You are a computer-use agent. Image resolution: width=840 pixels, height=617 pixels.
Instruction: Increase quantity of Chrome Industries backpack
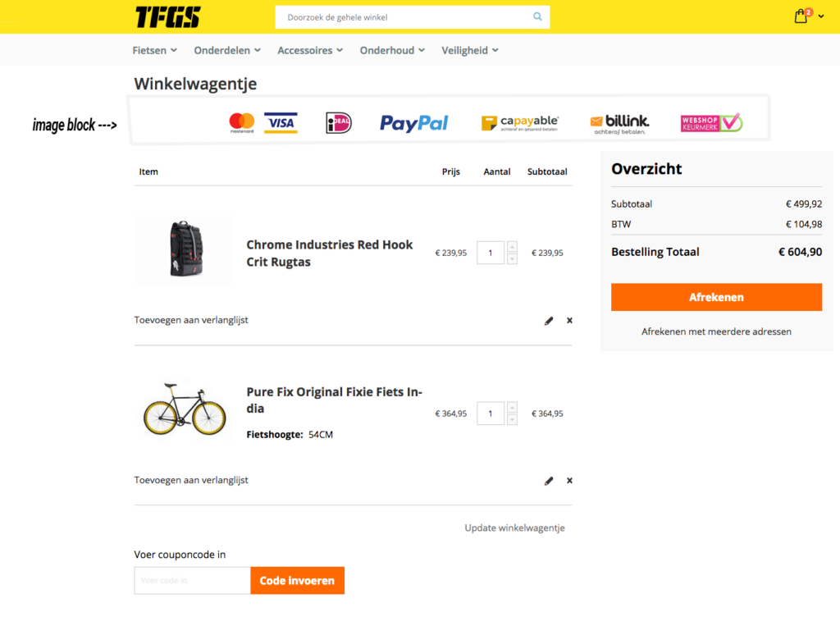(x=513, y=247)
